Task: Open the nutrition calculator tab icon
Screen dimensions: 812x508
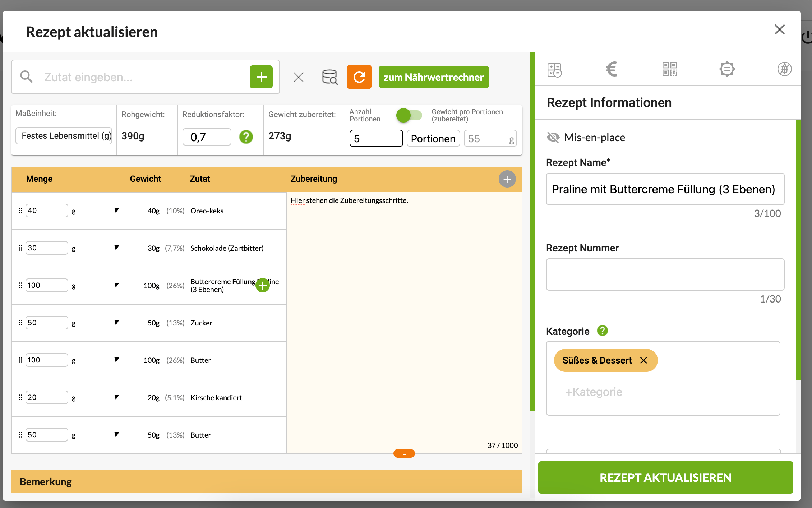Action: (555, 69)
